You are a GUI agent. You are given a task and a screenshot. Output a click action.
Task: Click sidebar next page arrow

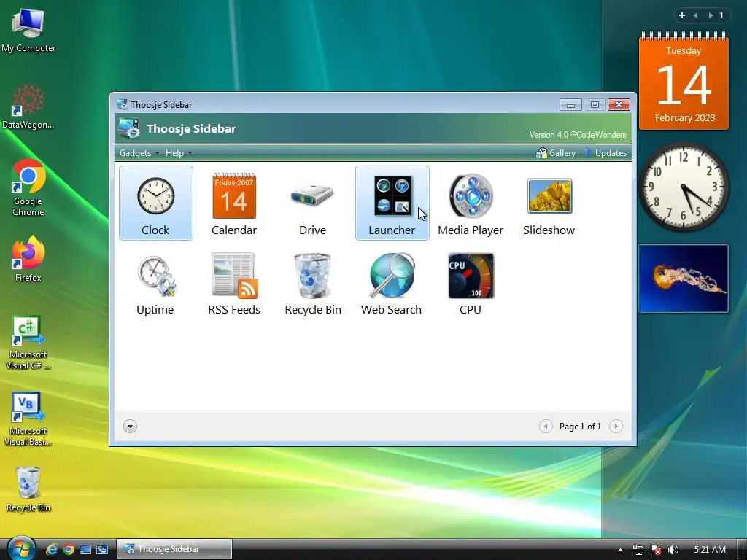click(711, 15)
